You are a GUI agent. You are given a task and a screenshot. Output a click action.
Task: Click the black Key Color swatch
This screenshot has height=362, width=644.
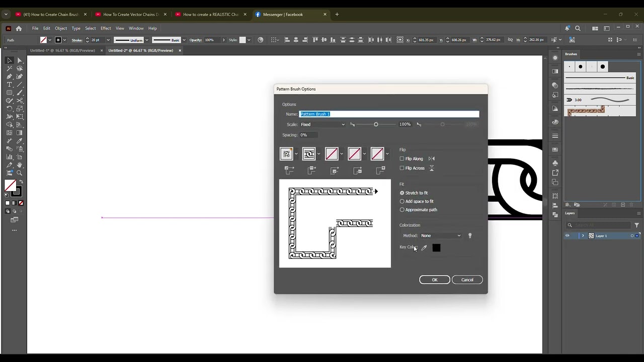[x=436, y=247]
